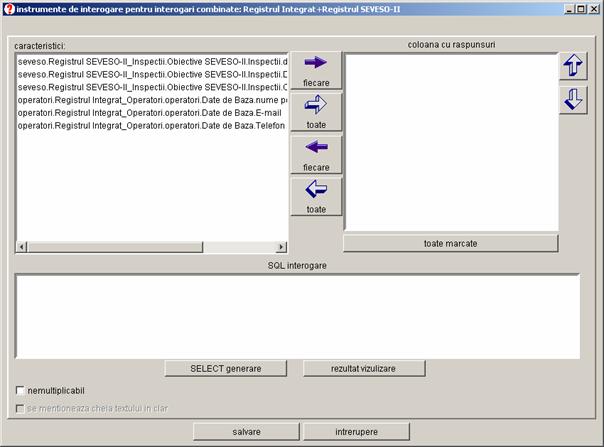Open 'rezultat vizulizare' results view

(364, 369)
